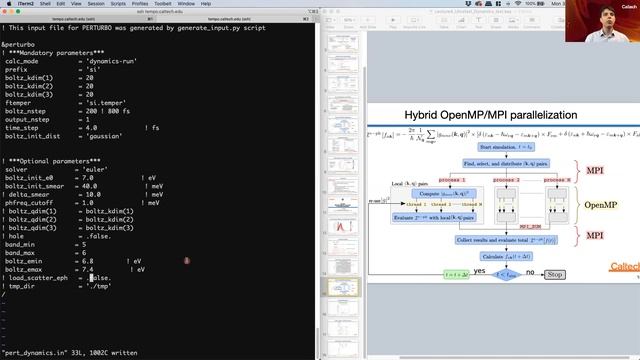Click the Wi-Fi icon in menu bar
The height and width of the screenshot is (360, 640).
click(518, 4)
